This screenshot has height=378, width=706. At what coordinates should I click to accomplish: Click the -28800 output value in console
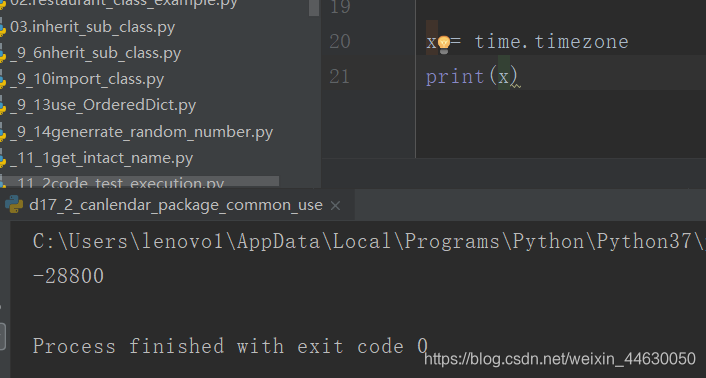[x=68, y=276]
